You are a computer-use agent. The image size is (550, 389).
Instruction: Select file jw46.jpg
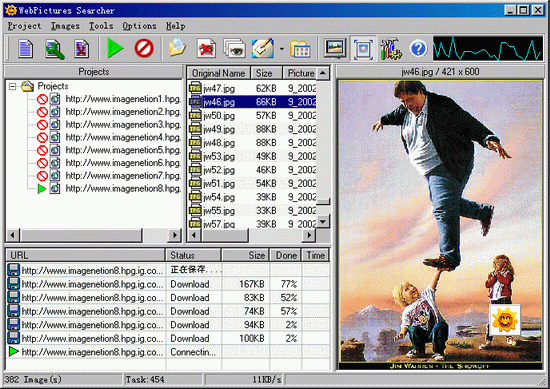(219, 102)
